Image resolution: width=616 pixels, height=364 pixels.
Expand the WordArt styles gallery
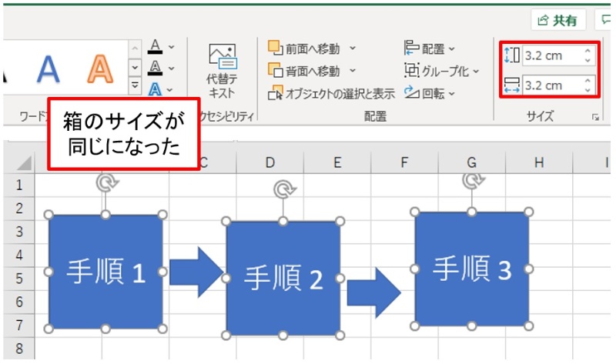[135, 86]
